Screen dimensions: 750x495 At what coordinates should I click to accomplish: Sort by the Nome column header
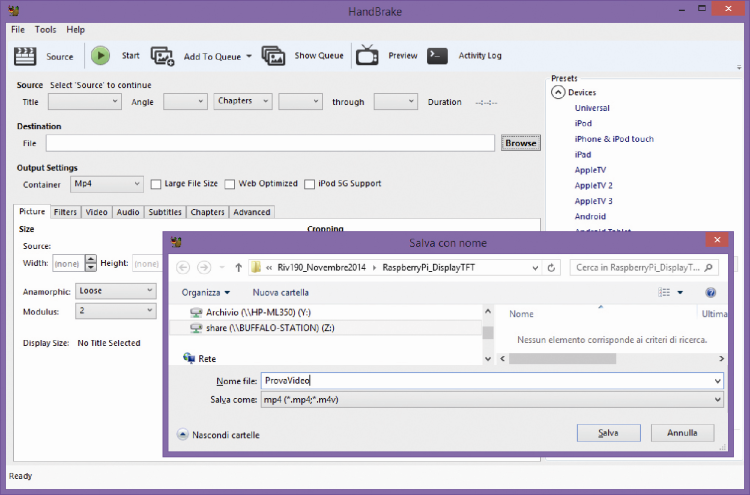click(521, 314)
